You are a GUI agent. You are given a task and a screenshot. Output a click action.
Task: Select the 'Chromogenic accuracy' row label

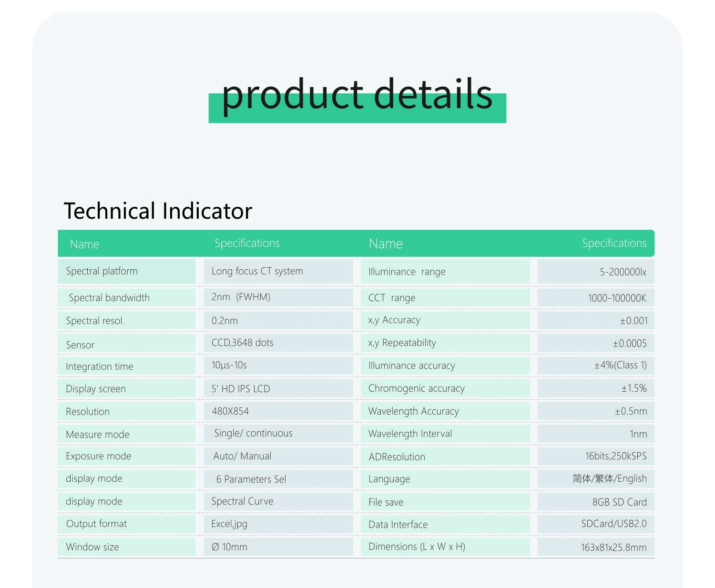[416, 388]
